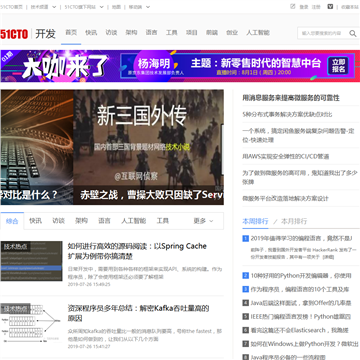The width and height of the screenshot is (360, 360).
Task: Open ranked item 7 about Python on Windows
Action: point(304,344)
